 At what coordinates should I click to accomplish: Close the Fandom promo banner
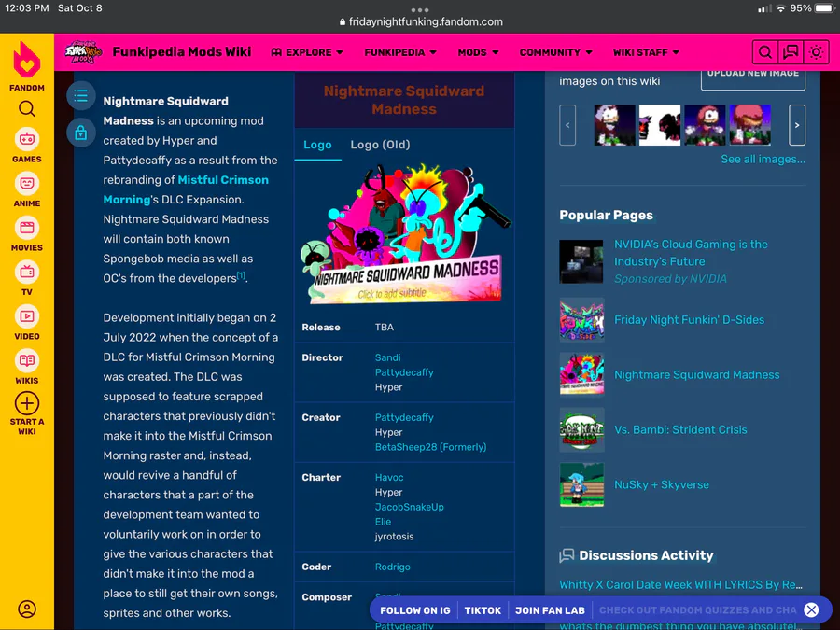pos(812,609)
